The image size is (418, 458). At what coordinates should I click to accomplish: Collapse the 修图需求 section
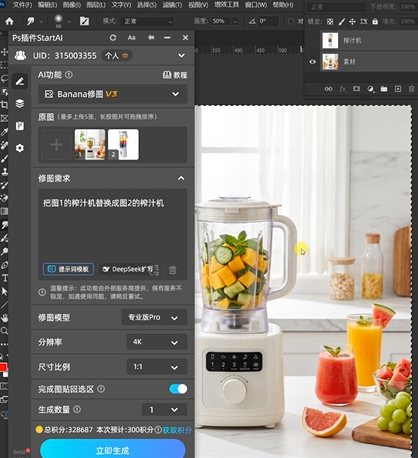tap(181, 178)
